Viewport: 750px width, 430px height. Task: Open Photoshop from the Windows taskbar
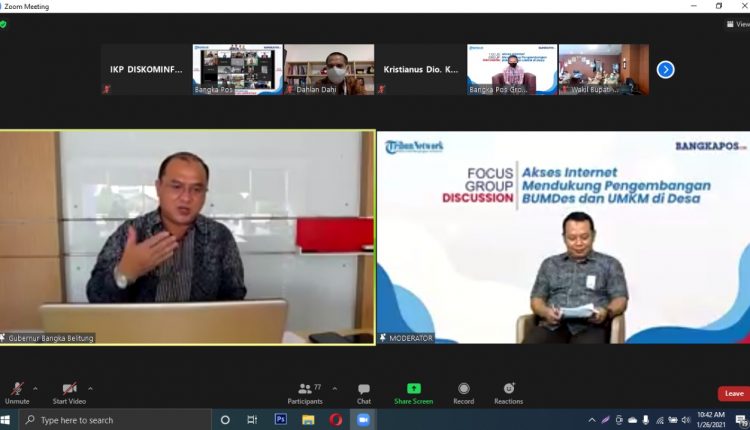click(281, 420)
